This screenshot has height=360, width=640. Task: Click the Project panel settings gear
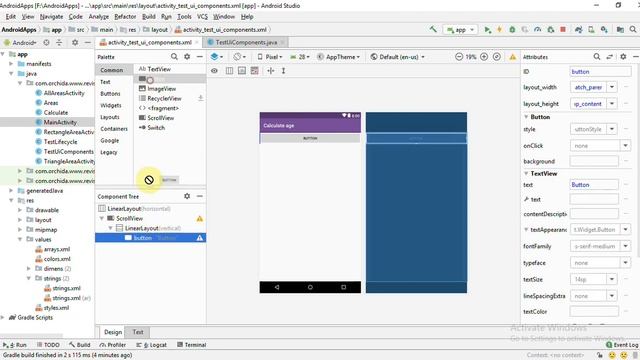(75, 42)
